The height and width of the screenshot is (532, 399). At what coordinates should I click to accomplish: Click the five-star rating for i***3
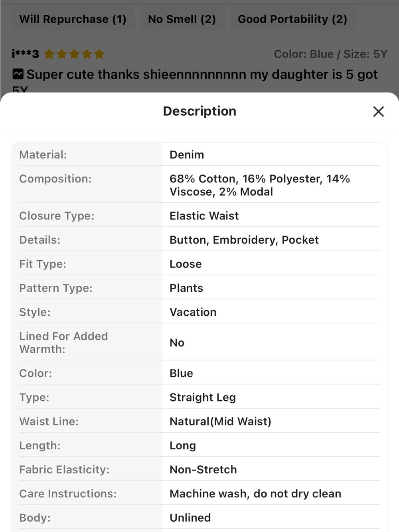(74, 54)
